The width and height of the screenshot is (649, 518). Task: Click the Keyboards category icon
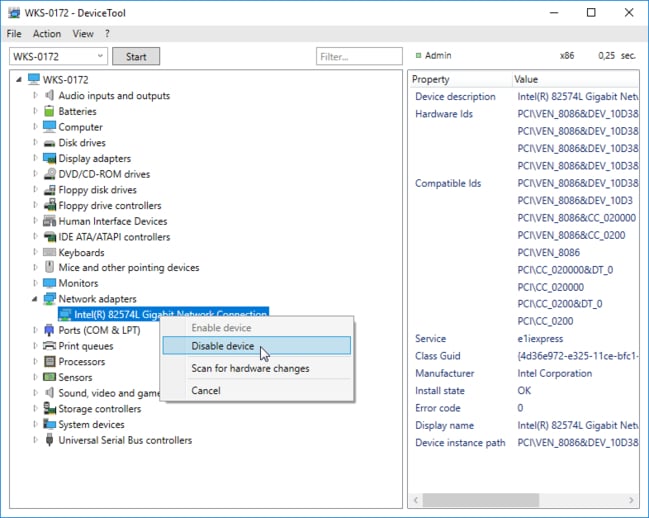coord(49,253)
